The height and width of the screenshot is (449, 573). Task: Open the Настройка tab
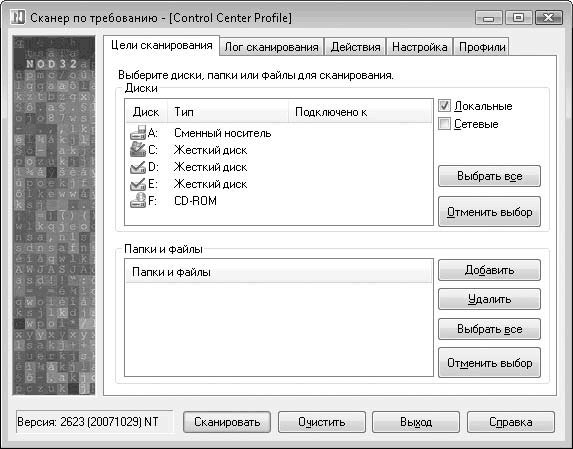click(x=420, y=47)
